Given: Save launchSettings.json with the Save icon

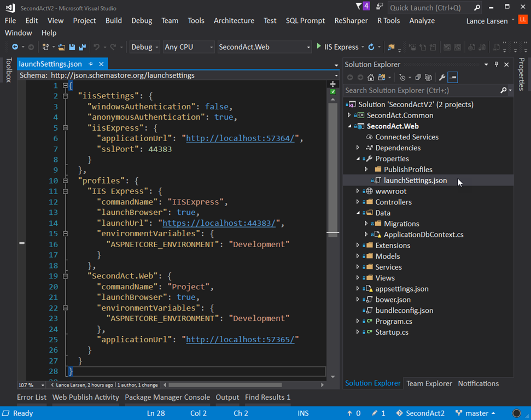Looking at the screenshot, I should (x=72, y=47).
